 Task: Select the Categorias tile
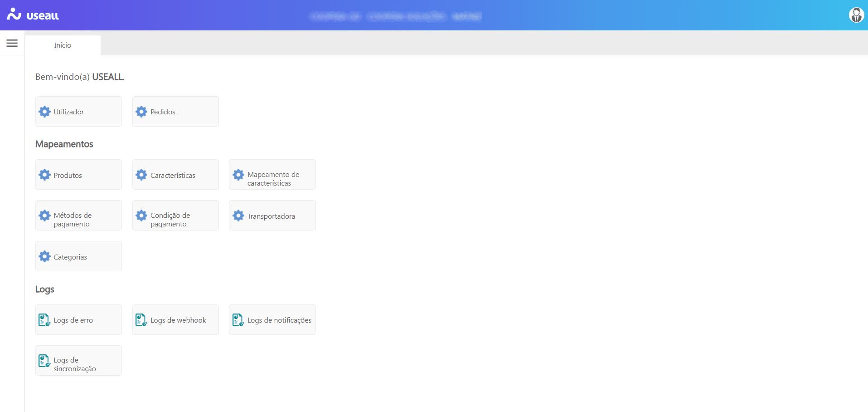(x=78, y=256)
